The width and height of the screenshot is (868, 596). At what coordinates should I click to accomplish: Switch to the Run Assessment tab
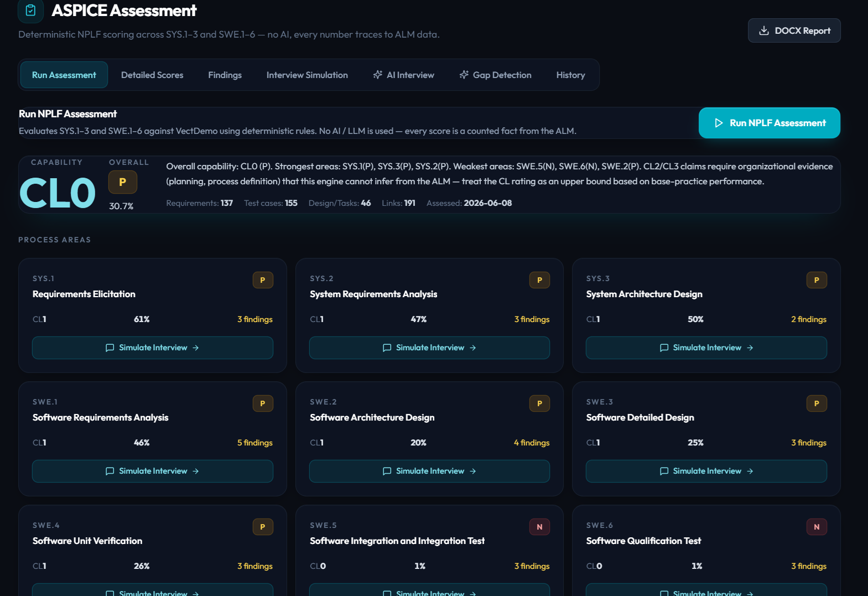click(64, 75)
